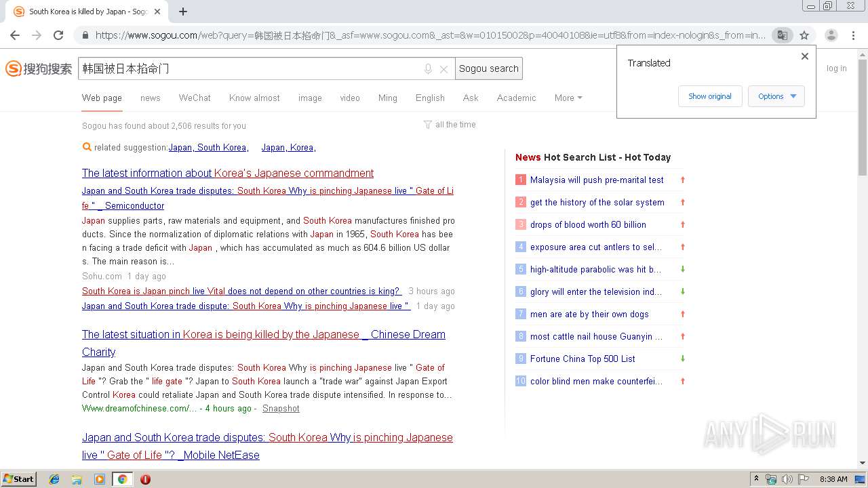The height and width of the screenshot is (488, 868).
Task: Click the browser back arrow
Action: [15, 35]
